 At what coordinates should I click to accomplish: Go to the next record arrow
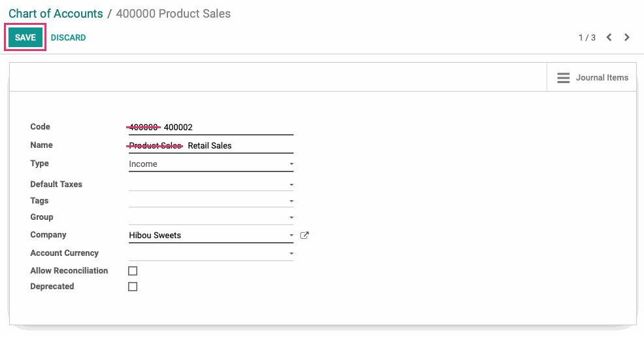click(627, 37)
